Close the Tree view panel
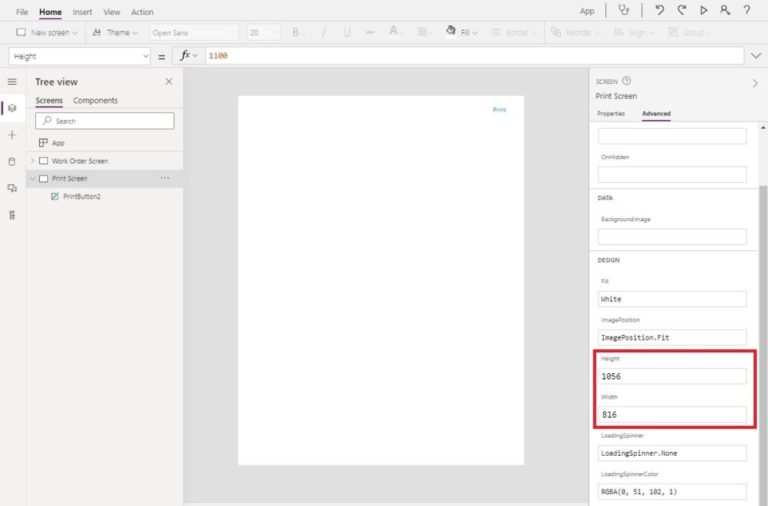 coord(168,82)
